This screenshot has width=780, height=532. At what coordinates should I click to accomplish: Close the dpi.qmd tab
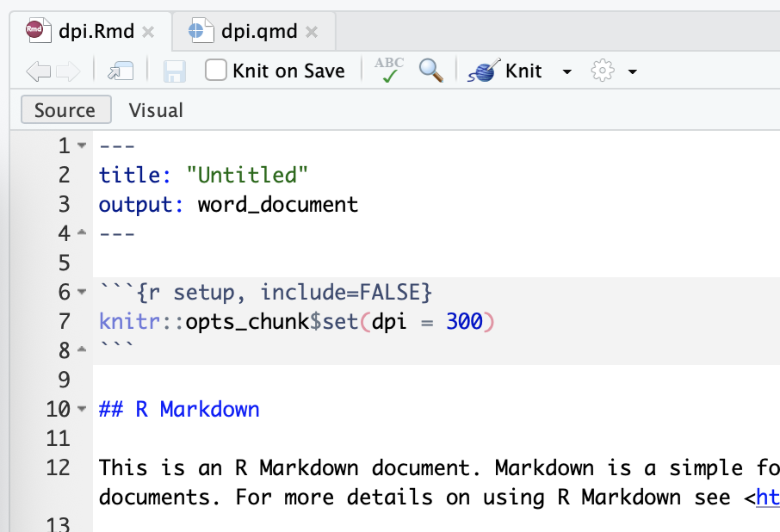click(312, 33)
